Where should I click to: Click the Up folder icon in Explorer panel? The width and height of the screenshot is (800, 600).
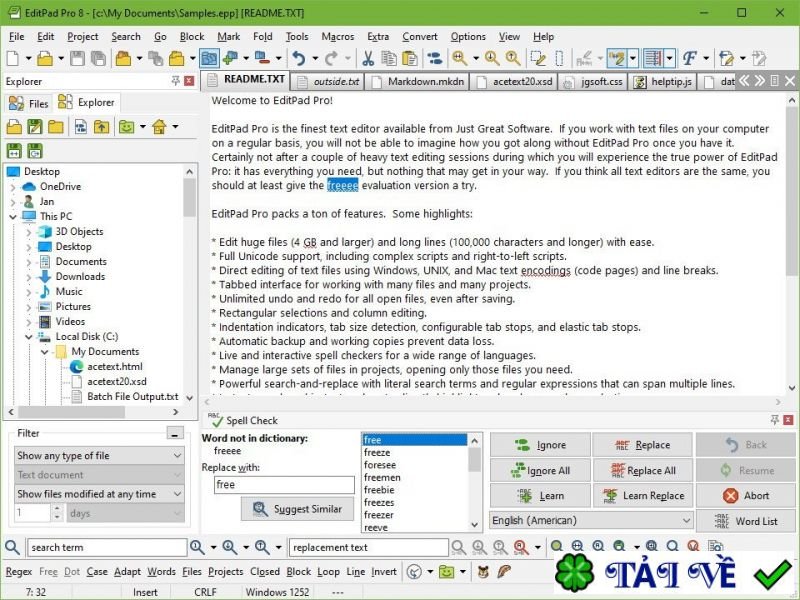pos(102,127)
